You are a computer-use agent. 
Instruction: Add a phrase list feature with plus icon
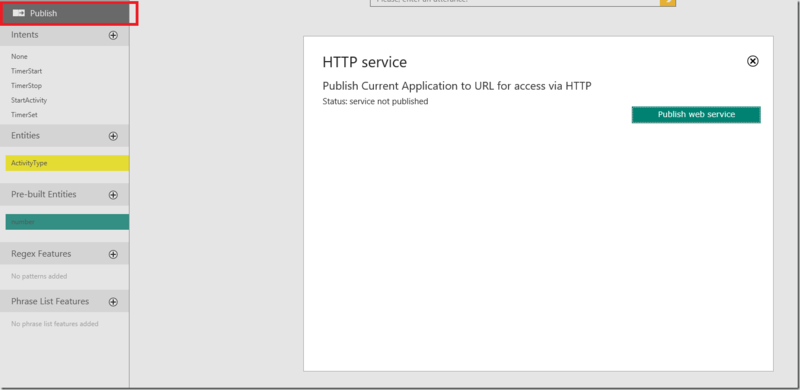coord(113,302)
